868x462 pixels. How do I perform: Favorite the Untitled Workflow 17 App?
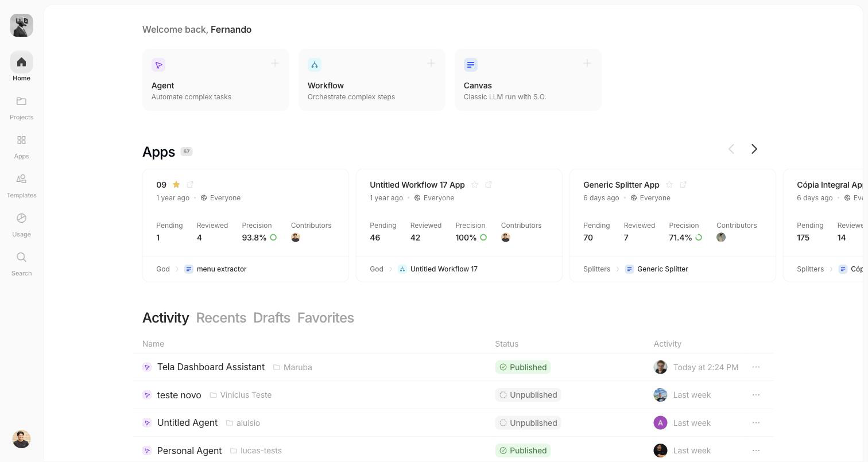(x=475, y=185)
